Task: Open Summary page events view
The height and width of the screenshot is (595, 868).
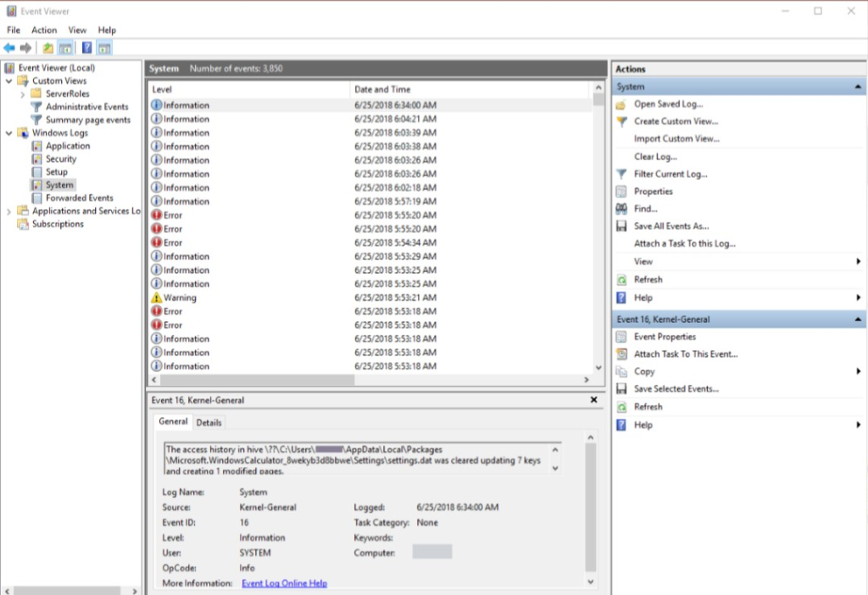Action: tap(88, 120)
